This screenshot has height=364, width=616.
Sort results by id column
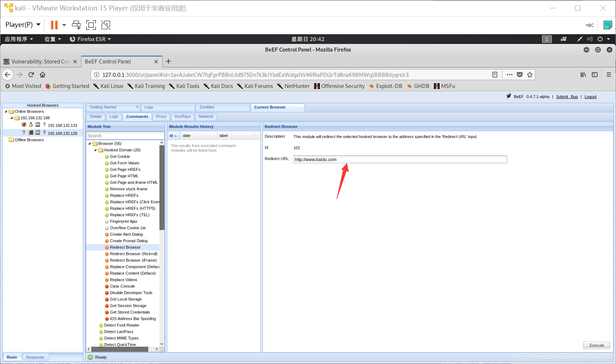click(174, 136)
